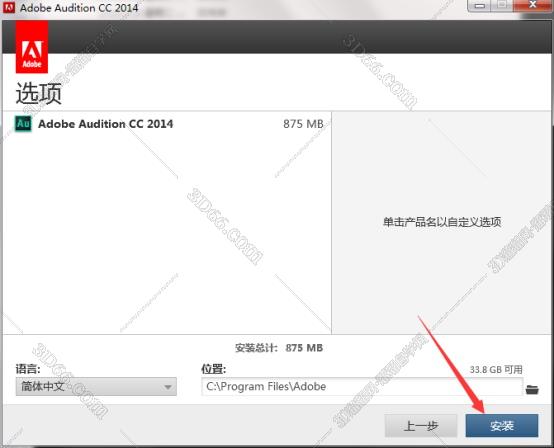Click the 单击产品名以自定义选项 hint text
Image resolution: width=554 pixels, height=448 pixels.
[442, 222]
